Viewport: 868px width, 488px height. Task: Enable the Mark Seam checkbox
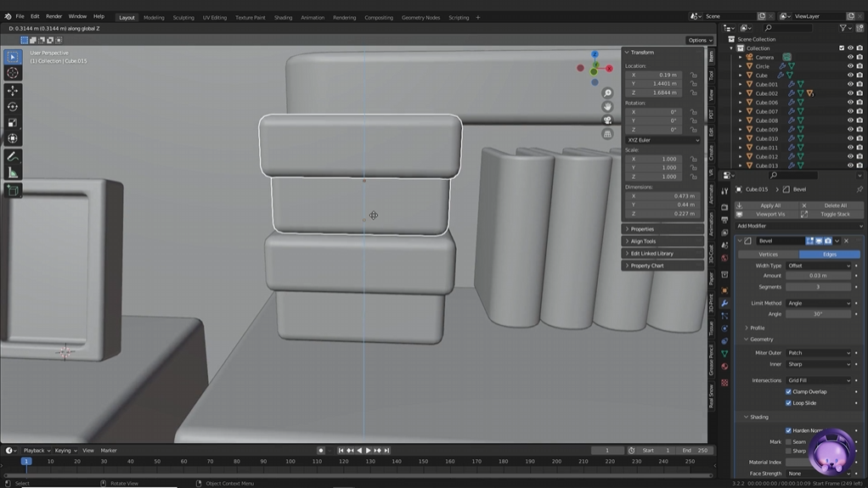(788, 441)
